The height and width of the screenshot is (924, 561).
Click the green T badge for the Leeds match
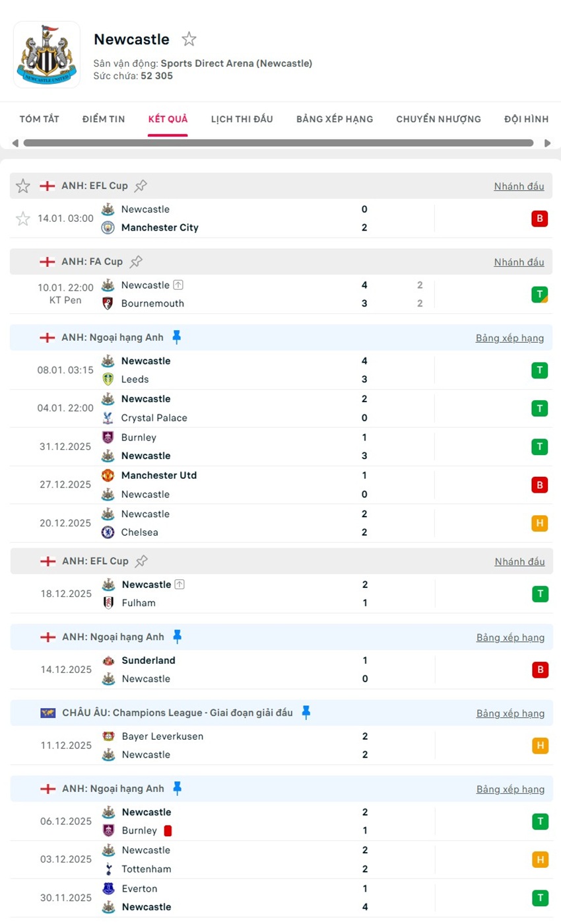point(540,370)
